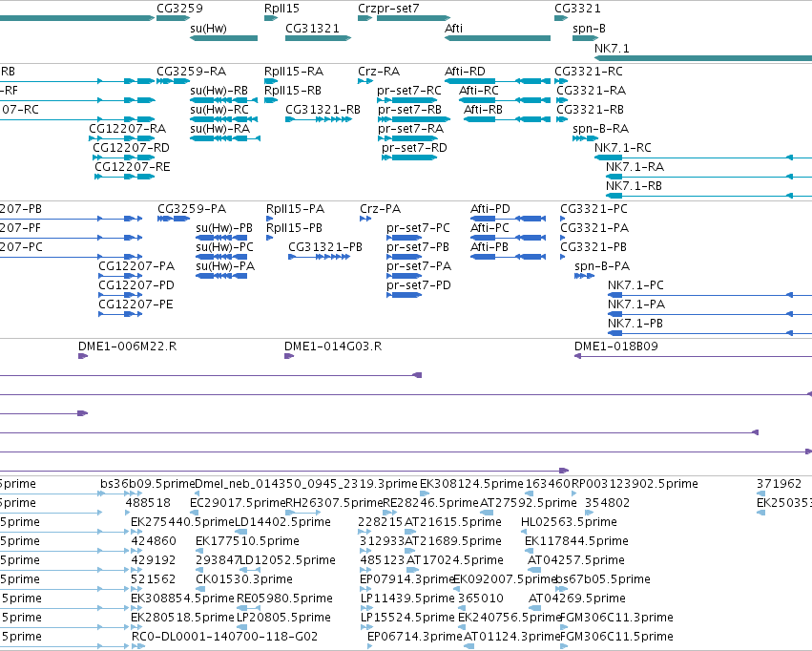
Task: Select the Afti-PD protein label
Action: 489,209
